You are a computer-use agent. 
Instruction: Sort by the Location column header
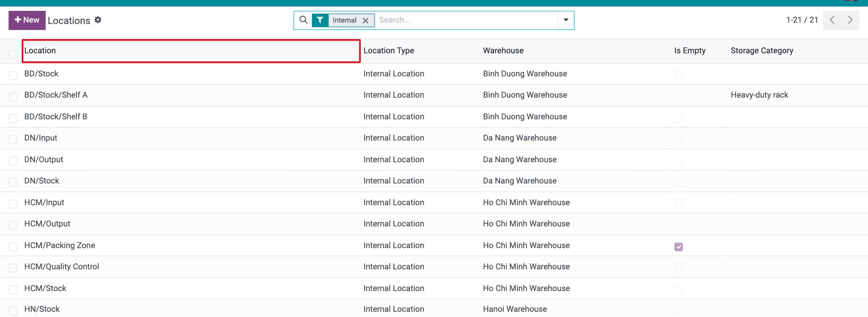191,51
